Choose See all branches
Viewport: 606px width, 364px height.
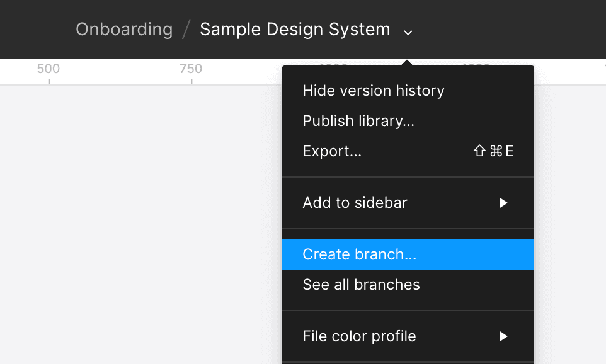(408, 285)
